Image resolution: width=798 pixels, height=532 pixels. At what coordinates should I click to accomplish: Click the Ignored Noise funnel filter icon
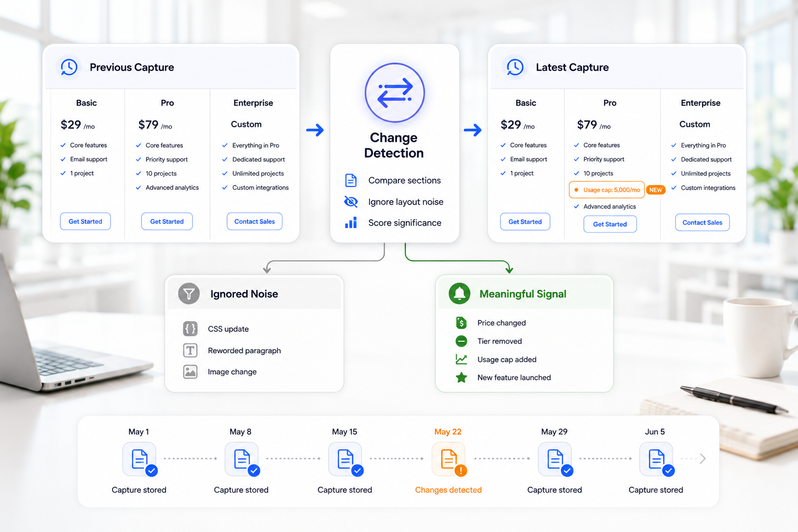189,294
